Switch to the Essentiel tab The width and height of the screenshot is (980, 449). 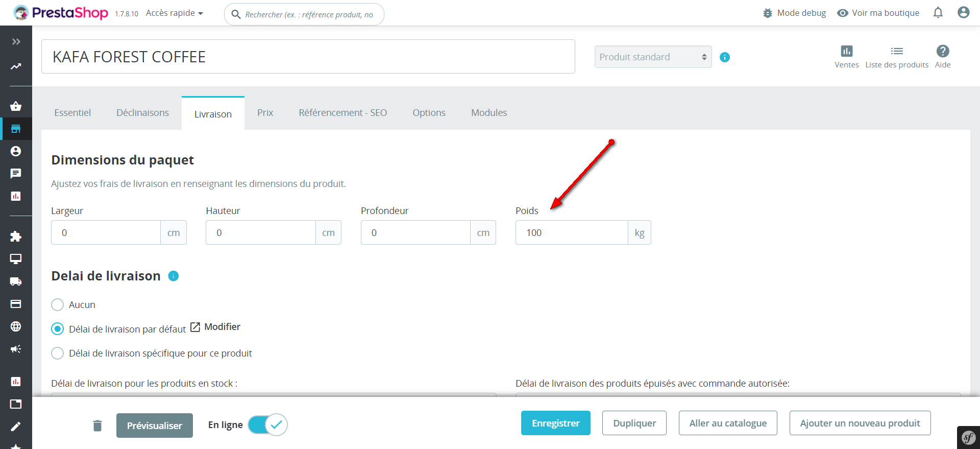[x=72, y=113]
